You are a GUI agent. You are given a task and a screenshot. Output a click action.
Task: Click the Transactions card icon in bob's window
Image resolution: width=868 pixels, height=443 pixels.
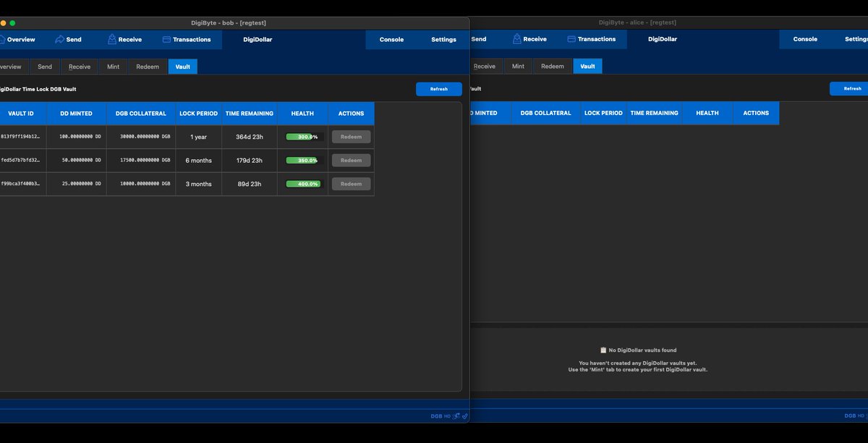coord(166,39)
